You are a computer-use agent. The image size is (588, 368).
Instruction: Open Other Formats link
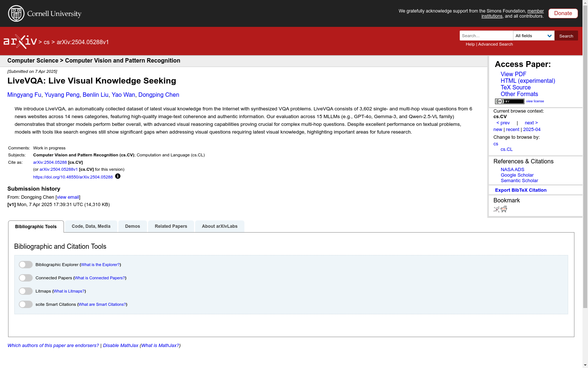(x=519, y=94)
